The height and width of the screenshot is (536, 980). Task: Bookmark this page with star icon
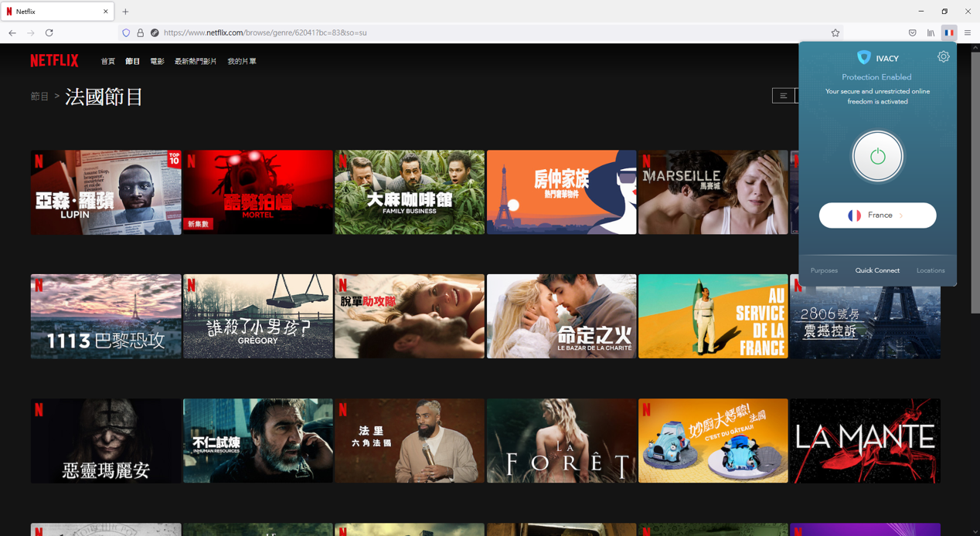coord(835,33)
